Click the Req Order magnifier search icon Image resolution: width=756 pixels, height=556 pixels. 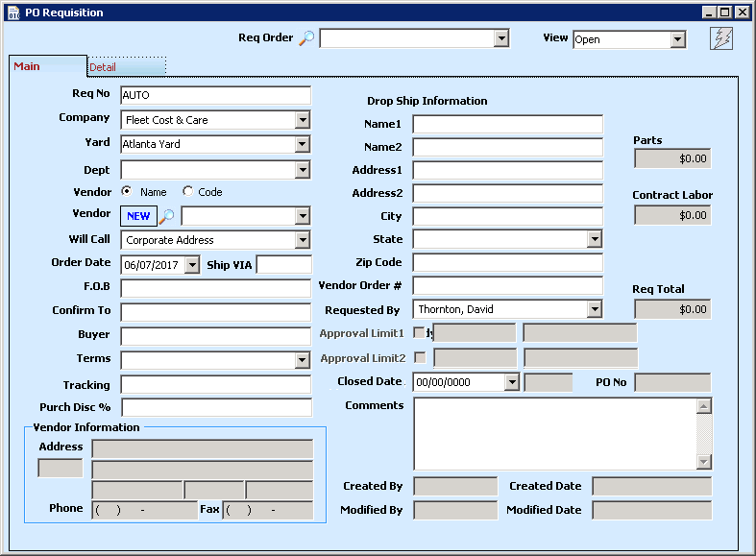pos(306,38)
